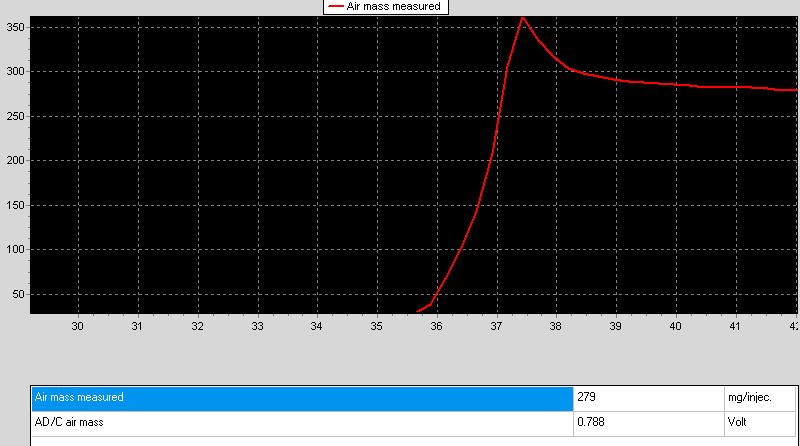Click the 'mg/injec.' unit cell

pyautogui.click(x=761, y=397)
